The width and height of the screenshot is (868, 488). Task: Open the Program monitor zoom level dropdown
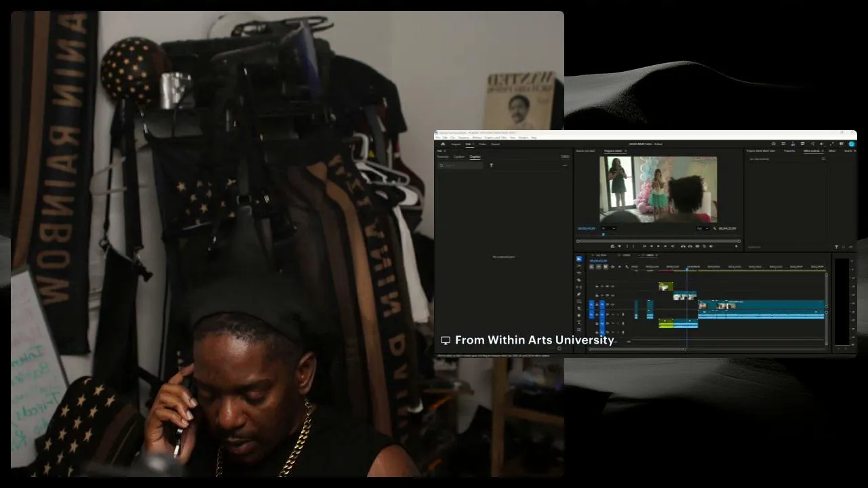pos(608,228)
